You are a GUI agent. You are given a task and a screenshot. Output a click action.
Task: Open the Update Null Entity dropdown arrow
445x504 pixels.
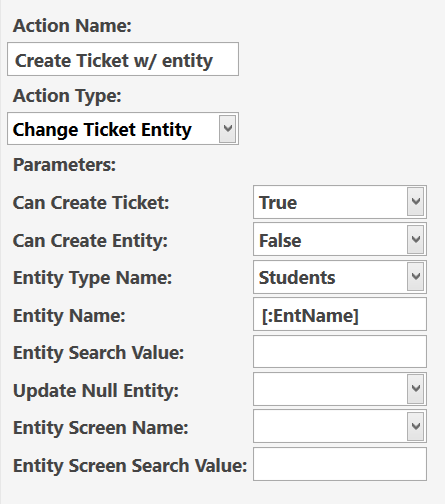tap(415, 389)
